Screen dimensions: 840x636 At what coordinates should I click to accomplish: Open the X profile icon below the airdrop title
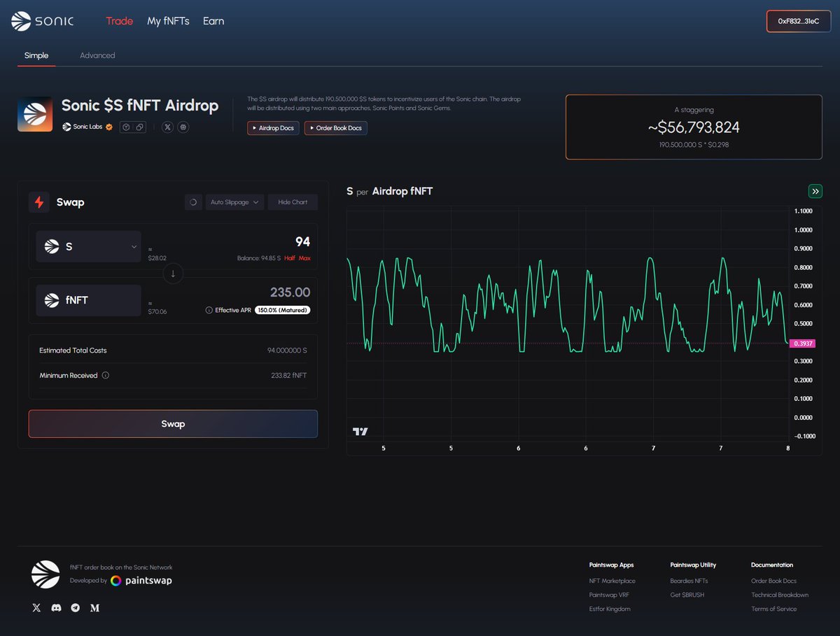tap(168, 127)
